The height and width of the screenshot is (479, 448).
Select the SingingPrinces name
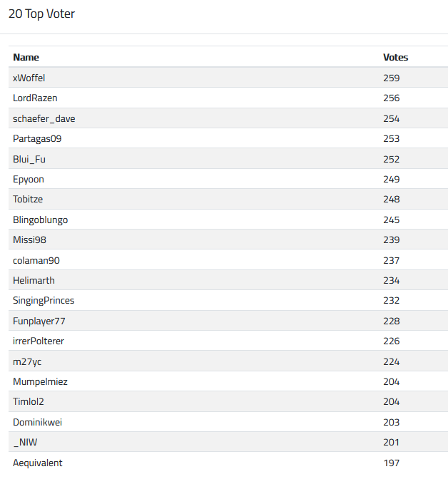click(44, 300)
